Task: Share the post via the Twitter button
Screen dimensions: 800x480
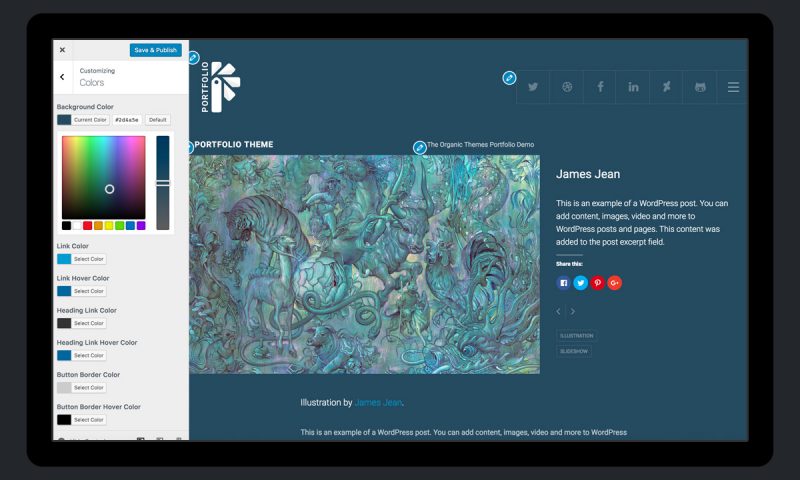Action: [581, 283]
